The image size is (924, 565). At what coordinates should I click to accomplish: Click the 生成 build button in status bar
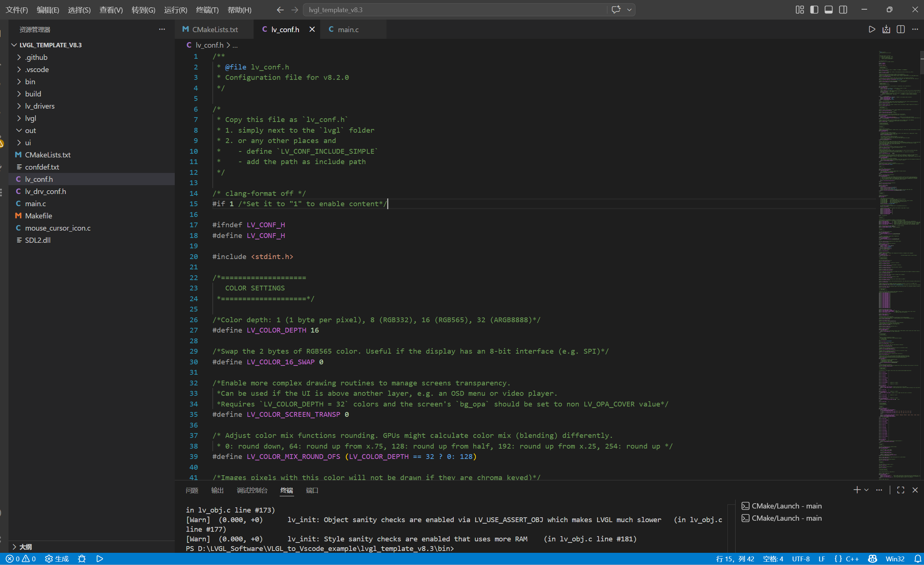click(57, 559)
